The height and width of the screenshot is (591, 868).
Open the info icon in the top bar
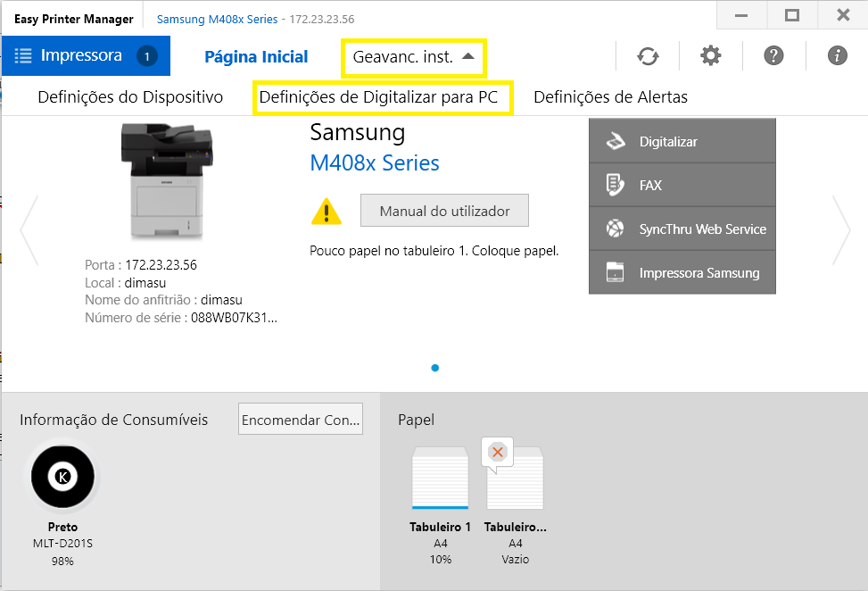837,56
